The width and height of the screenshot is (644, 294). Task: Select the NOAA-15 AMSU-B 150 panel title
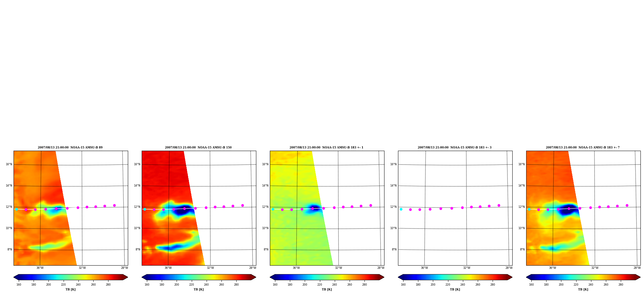tap(198, 147)
